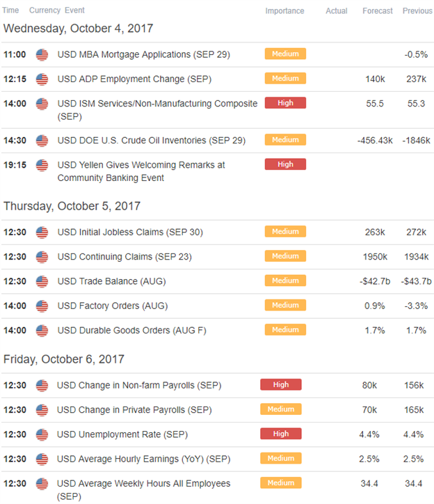Click the High badge for Unemployment Rate
The width and height of the screenshot is (434, 504).
281,434
